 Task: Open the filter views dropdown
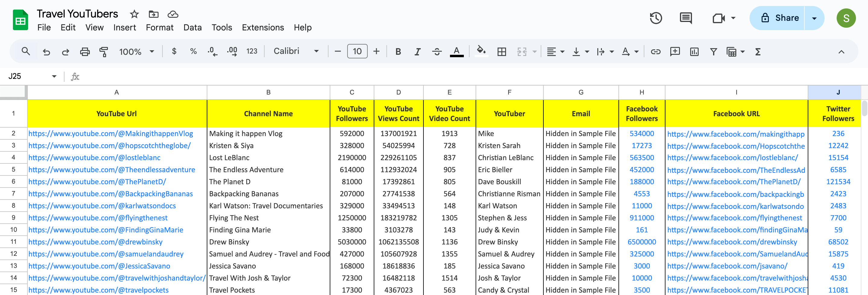(743, 52)
